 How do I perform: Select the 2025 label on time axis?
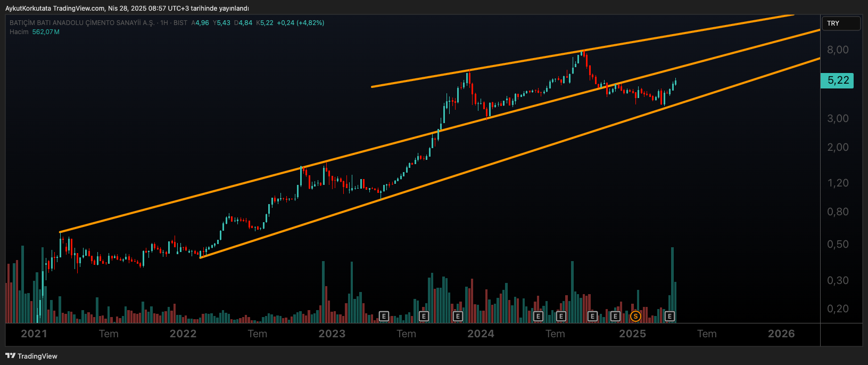point(632,334)
